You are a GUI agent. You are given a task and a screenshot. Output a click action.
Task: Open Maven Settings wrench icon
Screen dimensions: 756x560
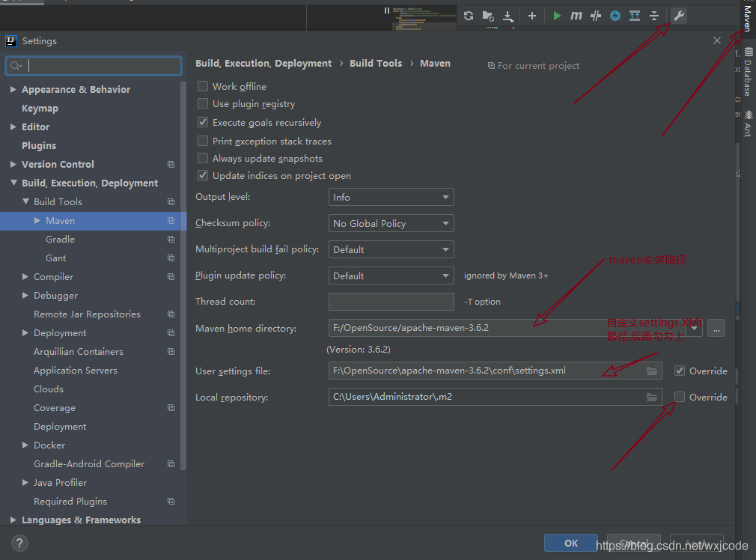(679, 16)
